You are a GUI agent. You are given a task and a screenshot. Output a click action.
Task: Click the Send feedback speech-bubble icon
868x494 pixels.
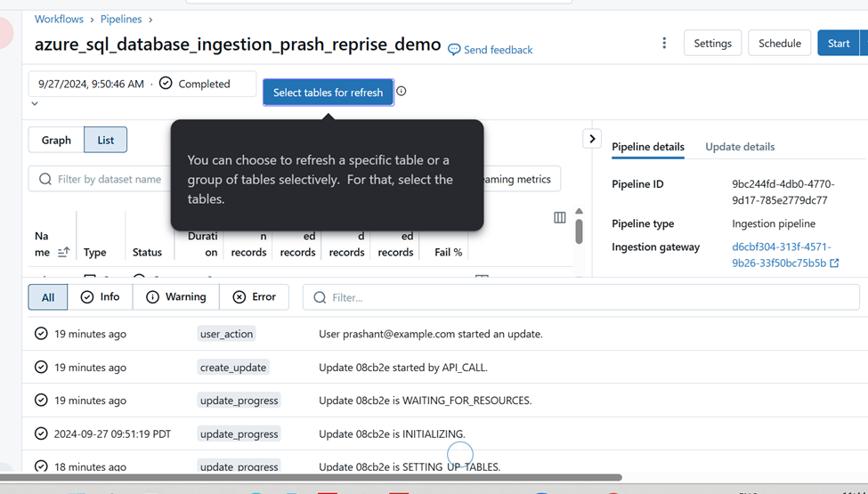(454, 50)
